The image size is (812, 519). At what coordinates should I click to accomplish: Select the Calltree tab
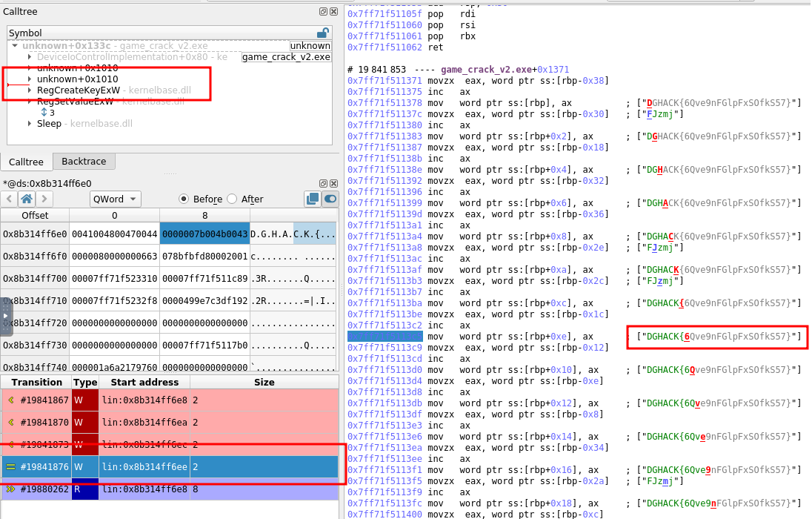click(x=26, y=162)
